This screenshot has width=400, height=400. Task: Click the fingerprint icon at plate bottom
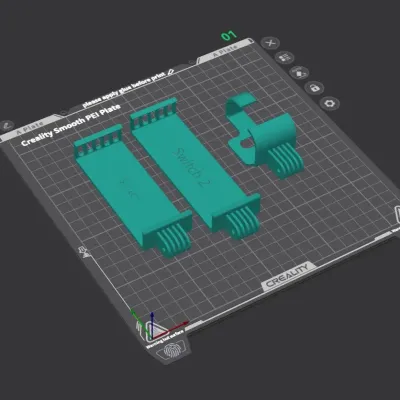[x=172, y=350]
